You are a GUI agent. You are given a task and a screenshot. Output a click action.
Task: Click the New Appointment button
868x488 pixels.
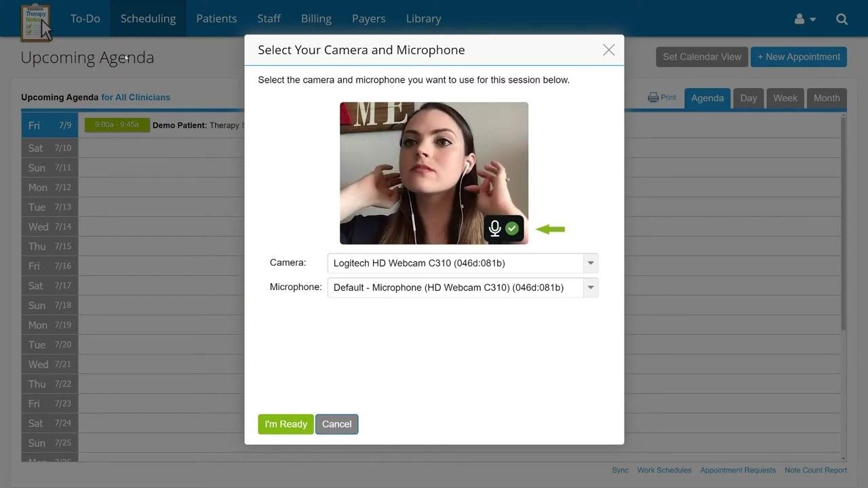point(799,57)
